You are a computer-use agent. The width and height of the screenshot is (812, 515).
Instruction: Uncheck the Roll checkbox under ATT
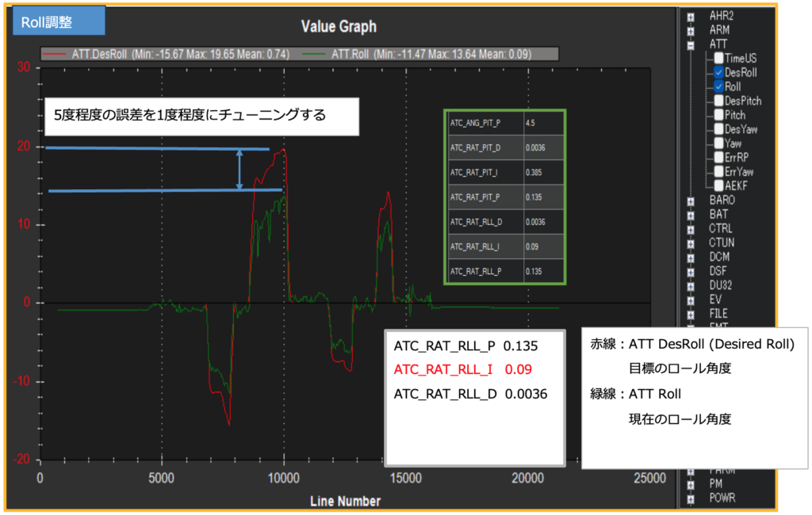tap(718, 86)
